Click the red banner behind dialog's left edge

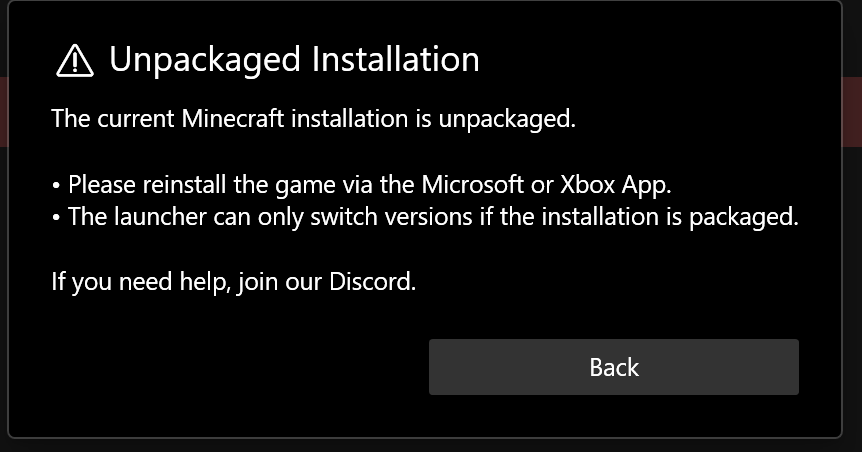coord(3,110)
